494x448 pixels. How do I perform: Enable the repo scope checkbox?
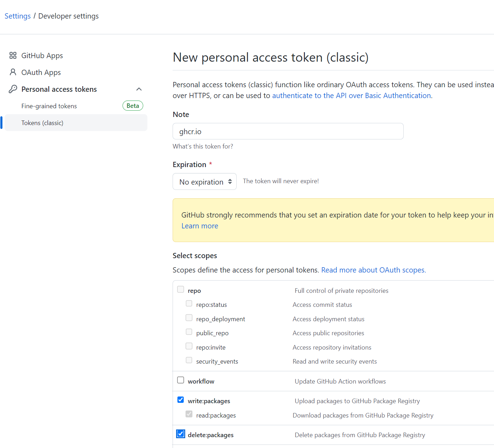coord(181,289)
